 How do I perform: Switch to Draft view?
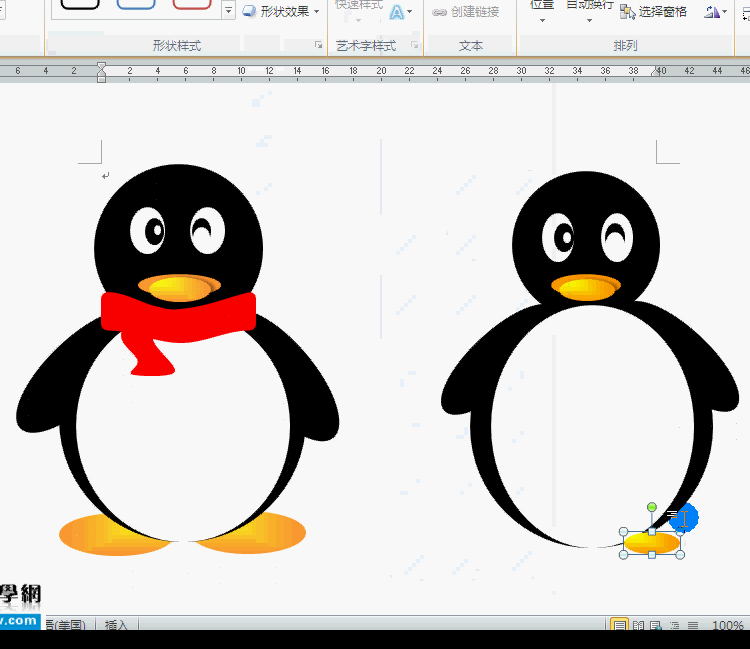(693, 625)
